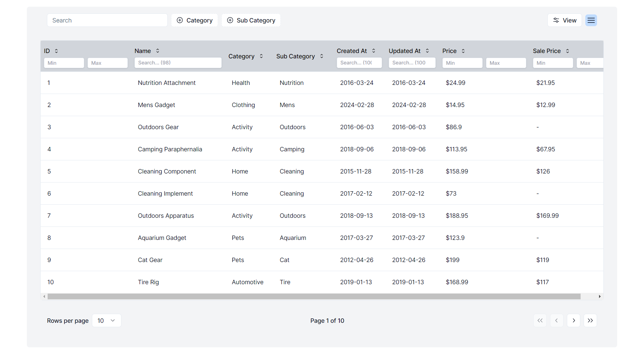Screen dimensions: 644x354
Task: Open the Category filter dropdown
Action: 195,20
